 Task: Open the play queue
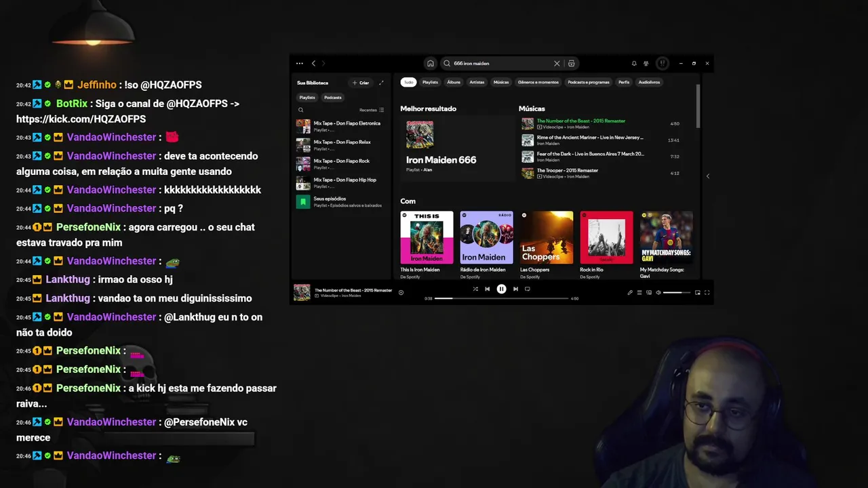coord(639,293)
